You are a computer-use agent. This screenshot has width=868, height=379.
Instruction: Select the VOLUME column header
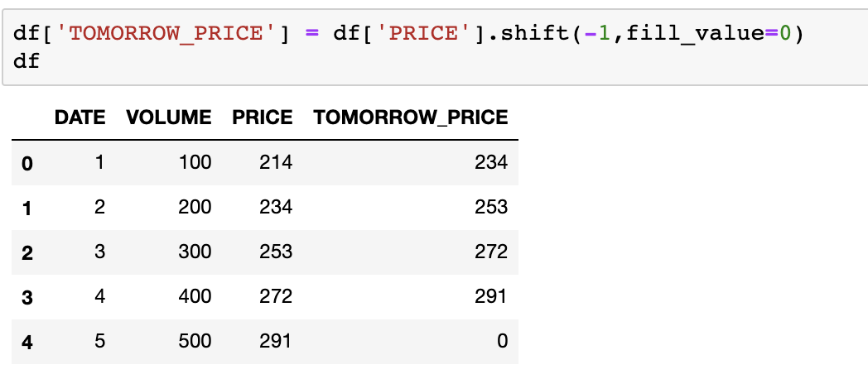(x=169, y=118)
